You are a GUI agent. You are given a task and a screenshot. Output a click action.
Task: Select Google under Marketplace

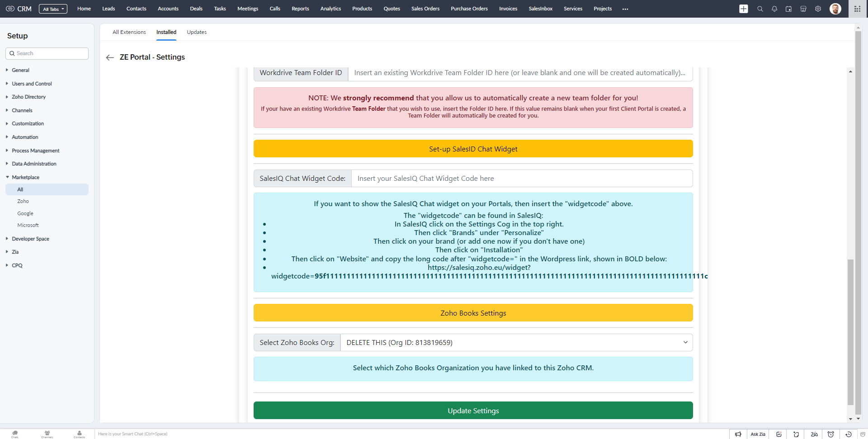[x=25, y=213]
